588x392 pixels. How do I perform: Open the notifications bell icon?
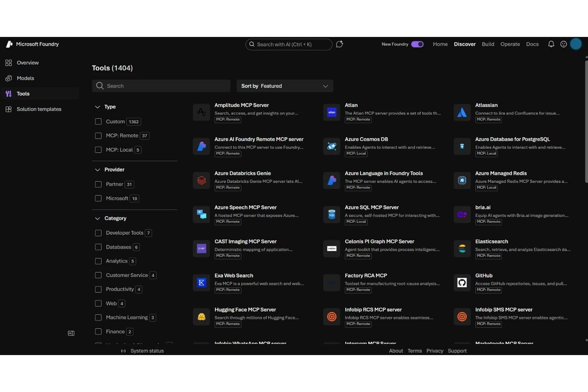551,44
